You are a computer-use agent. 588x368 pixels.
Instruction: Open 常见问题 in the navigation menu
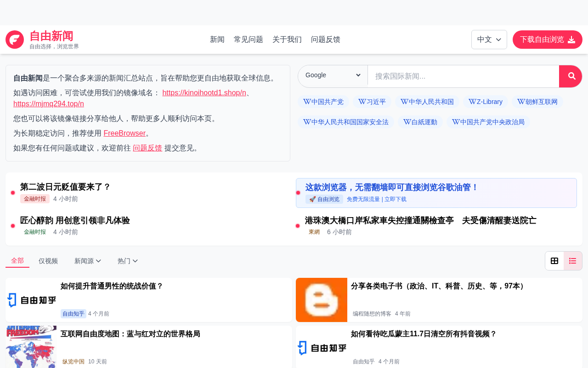249,40
